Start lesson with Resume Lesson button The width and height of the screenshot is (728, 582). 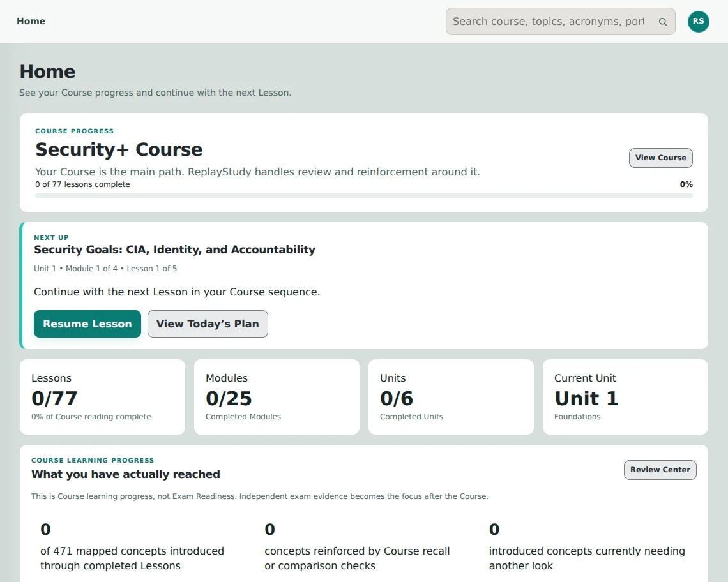pyautogui.click(x=87, y=324)
